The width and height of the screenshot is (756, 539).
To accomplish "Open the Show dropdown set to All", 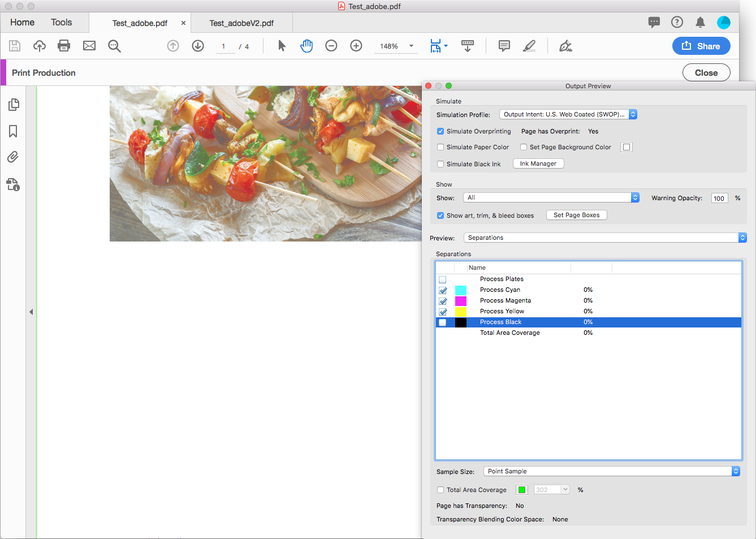I will coord(551,197).
